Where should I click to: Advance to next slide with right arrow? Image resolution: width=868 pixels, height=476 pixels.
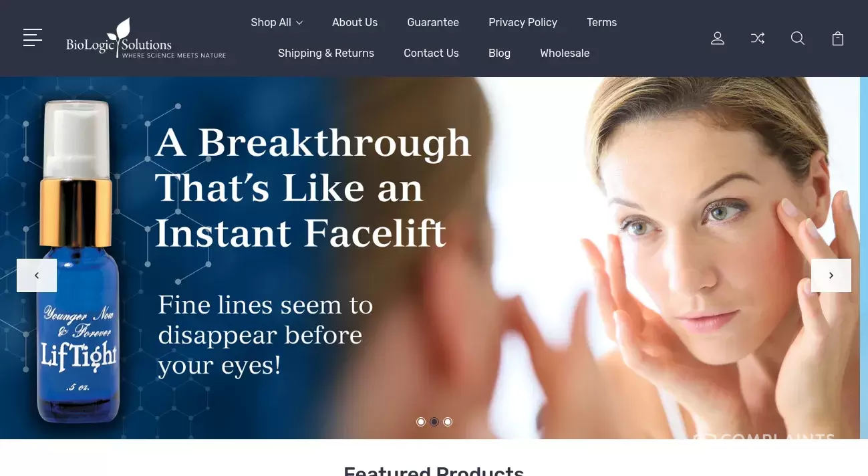831,275
